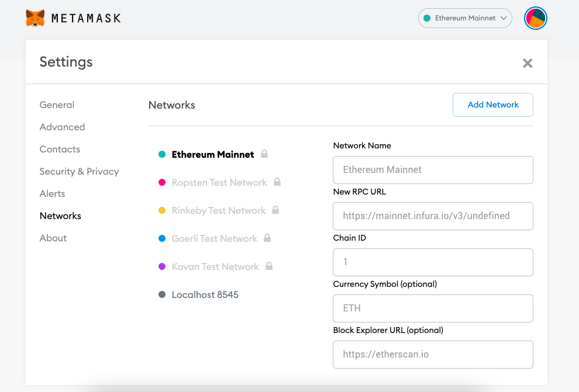
Task: Click the New RPC URL field
Action: click(433, 216)
